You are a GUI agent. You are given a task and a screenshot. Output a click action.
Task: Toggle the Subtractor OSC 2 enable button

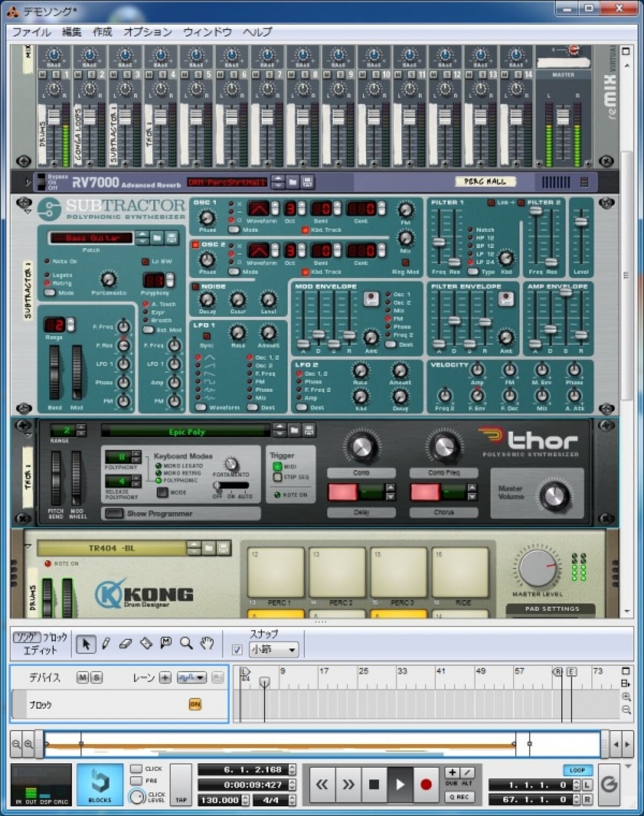(x=196, y=245)
